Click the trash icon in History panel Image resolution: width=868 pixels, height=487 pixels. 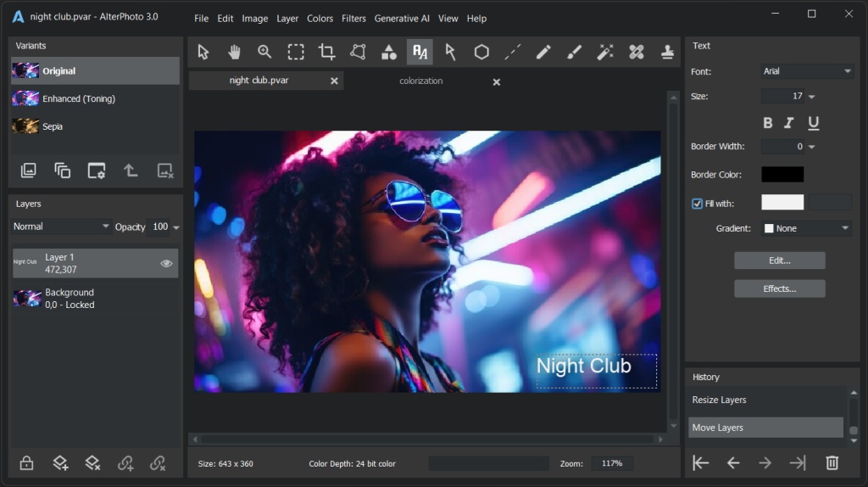tap(832, 462)
